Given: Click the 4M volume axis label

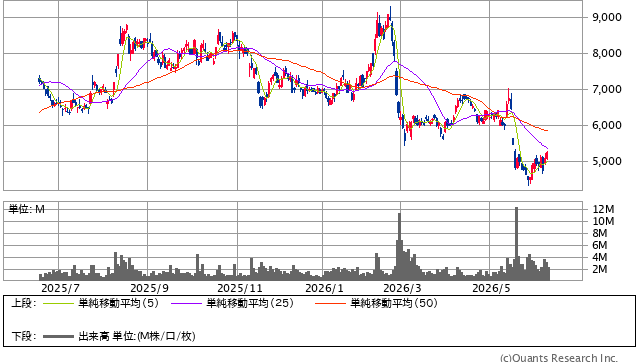Looking at the screenshot, I should point(600,257).
